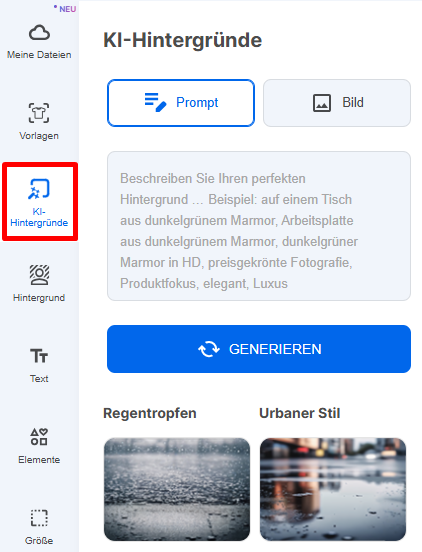Click the Regentropfen heading label
Image resolution: width=422 pixels, height=552 pixels.
150,413
